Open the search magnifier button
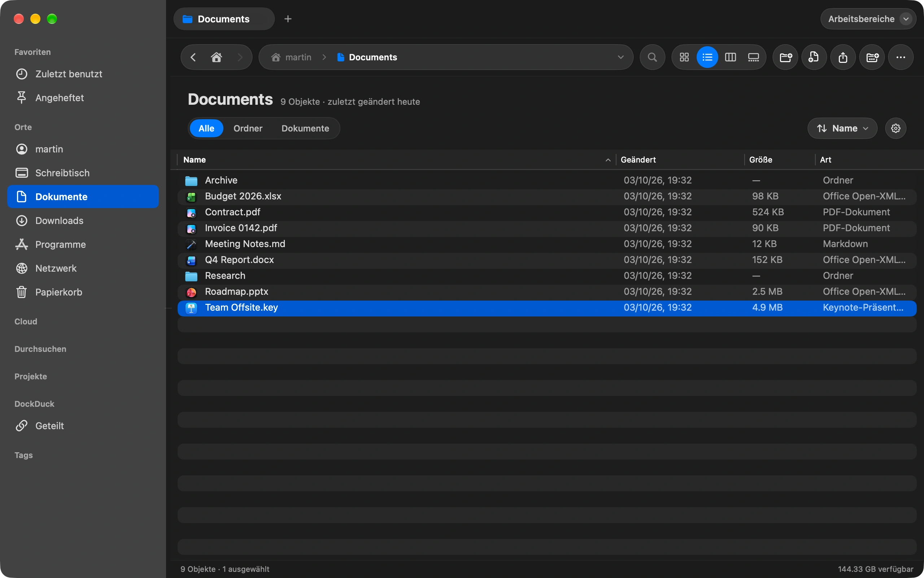This screenshot has width=924, height=578. (653, 57)
